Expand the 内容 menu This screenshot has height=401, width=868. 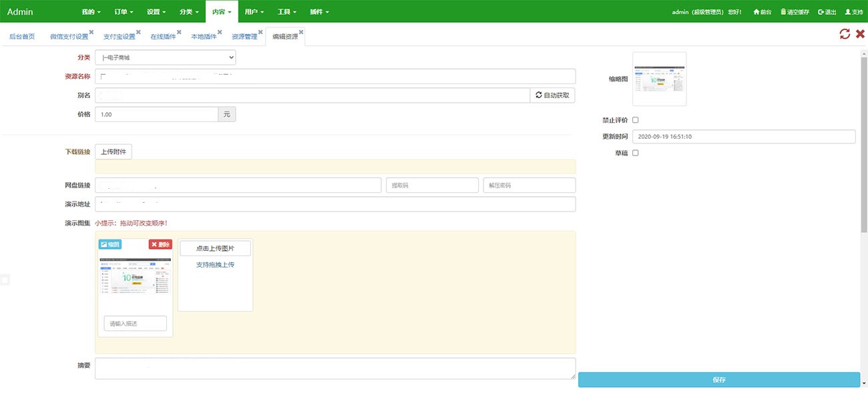point(221,12)
